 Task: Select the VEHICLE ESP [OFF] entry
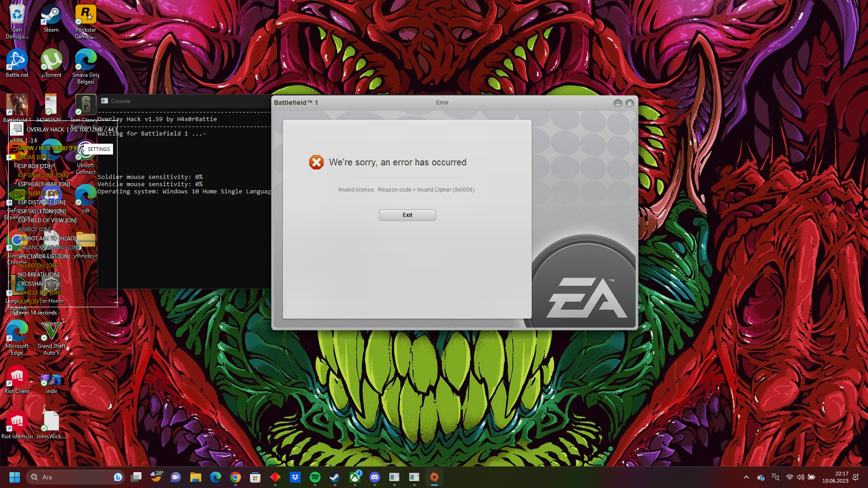[40, 293]
